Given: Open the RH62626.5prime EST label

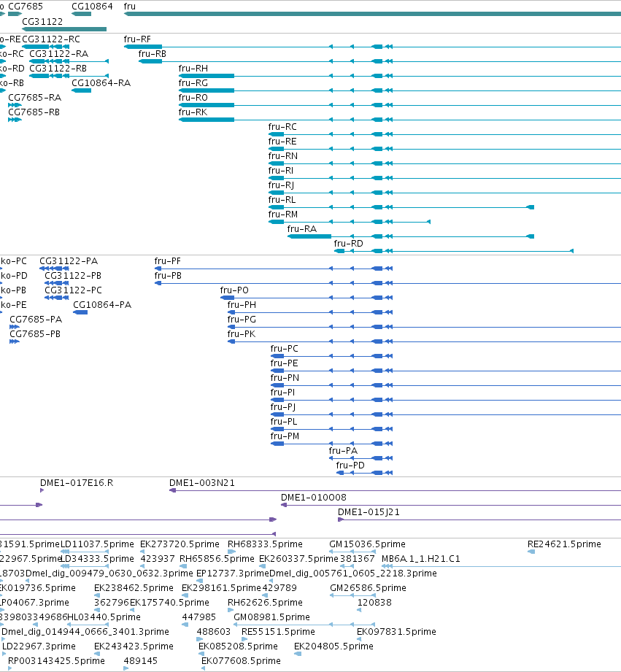Looking at the screenshot, I should click(x=265, y=602).
